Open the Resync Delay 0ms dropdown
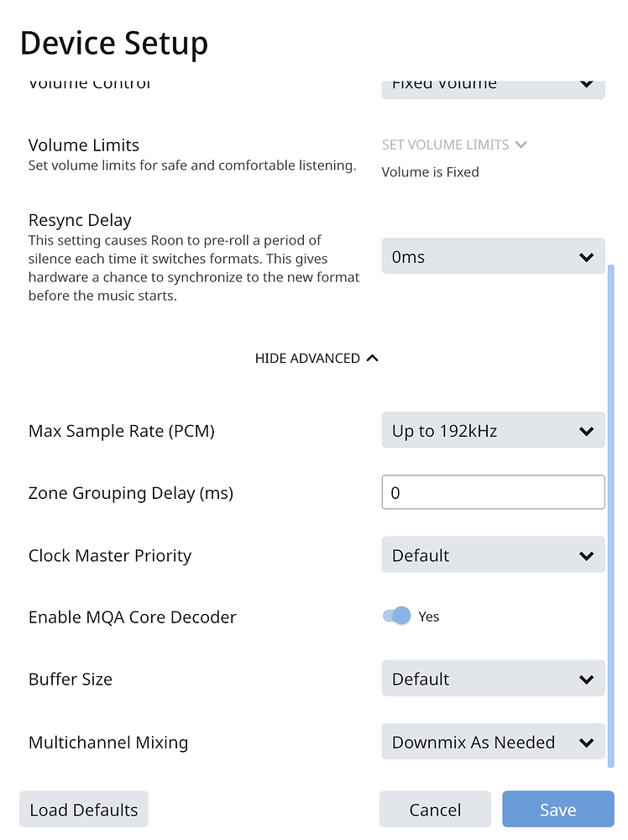The height and width of the screenshot is (840, 628). coord(493,257)
